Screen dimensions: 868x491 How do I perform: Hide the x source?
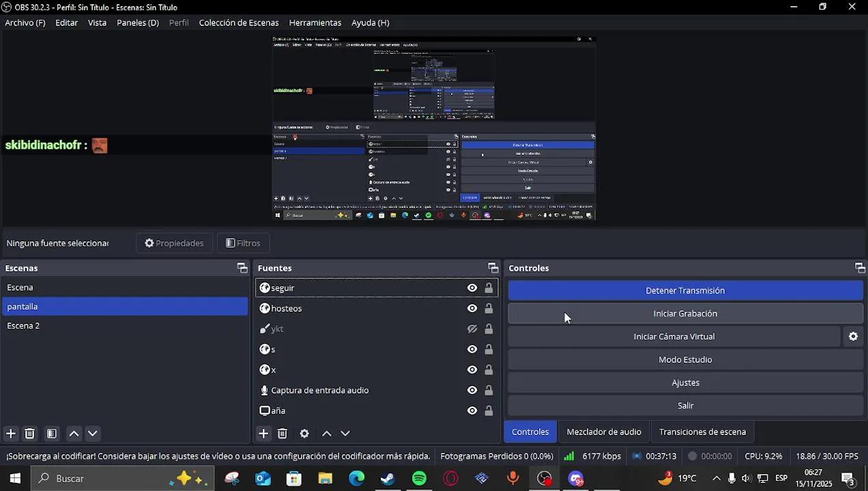(x=472, y=370)
